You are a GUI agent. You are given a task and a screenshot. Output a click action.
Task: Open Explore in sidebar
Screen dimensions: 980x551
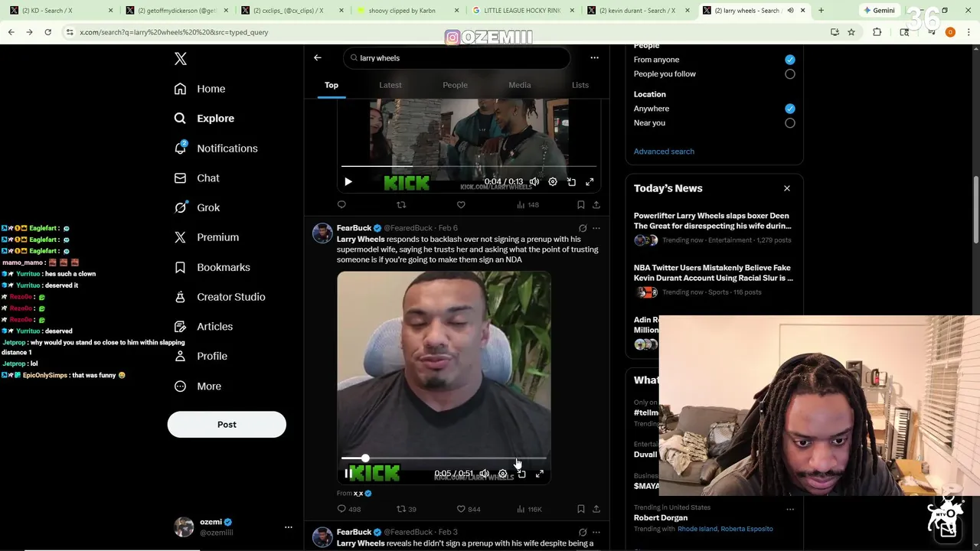tap(204, 119)
